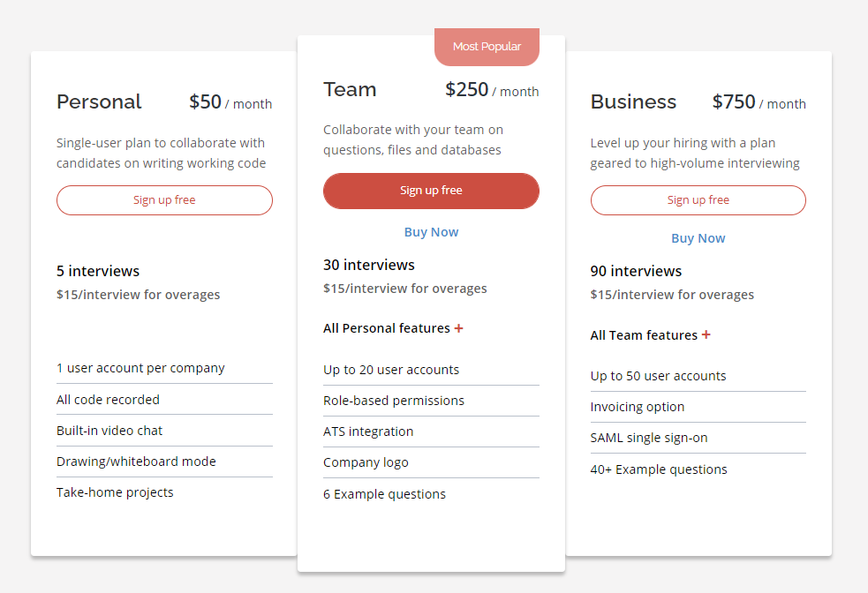Click the Team plan heading
The height and width of the screenshot is (593, 868).
350,90
